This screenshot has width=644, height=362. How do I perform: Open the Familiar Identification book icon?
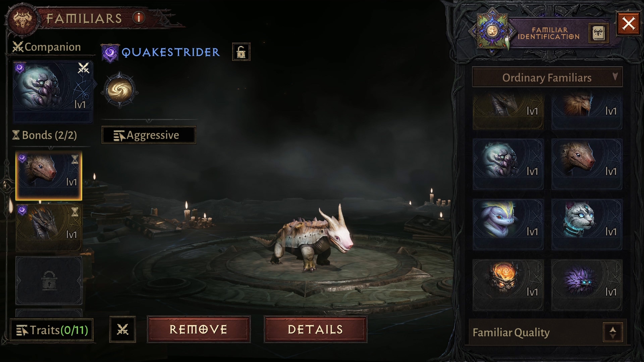point(598,34)
